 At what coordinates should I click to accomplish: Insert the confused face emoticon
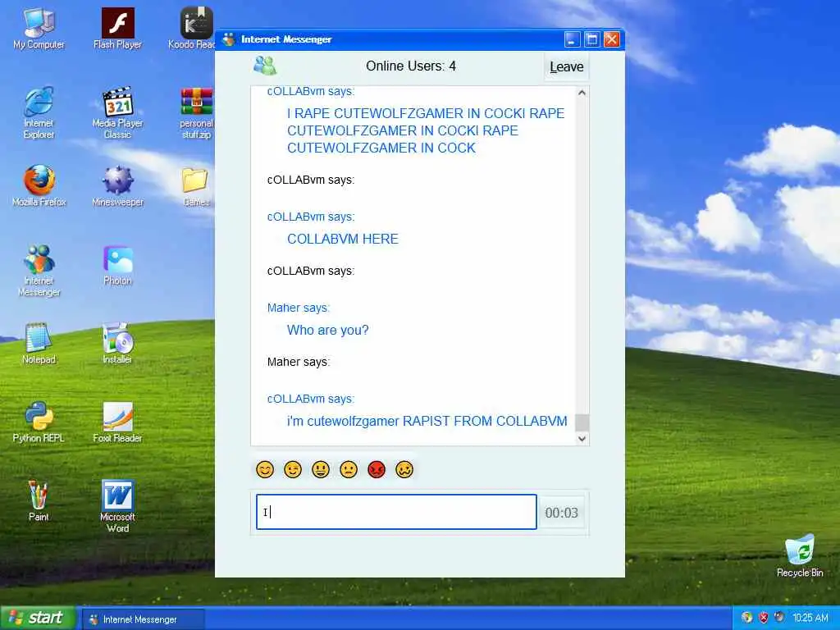pos(404,470)
